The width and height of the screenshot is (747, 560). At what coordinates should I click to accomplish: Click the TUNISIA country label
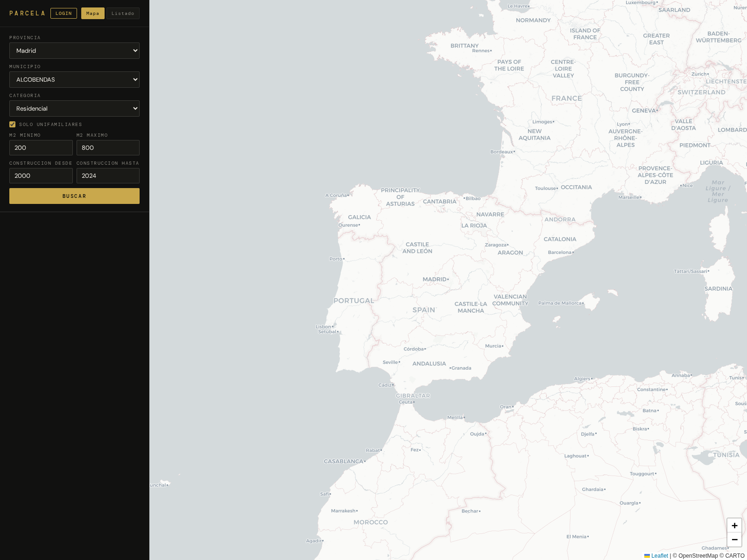click(x=726, y=455)
